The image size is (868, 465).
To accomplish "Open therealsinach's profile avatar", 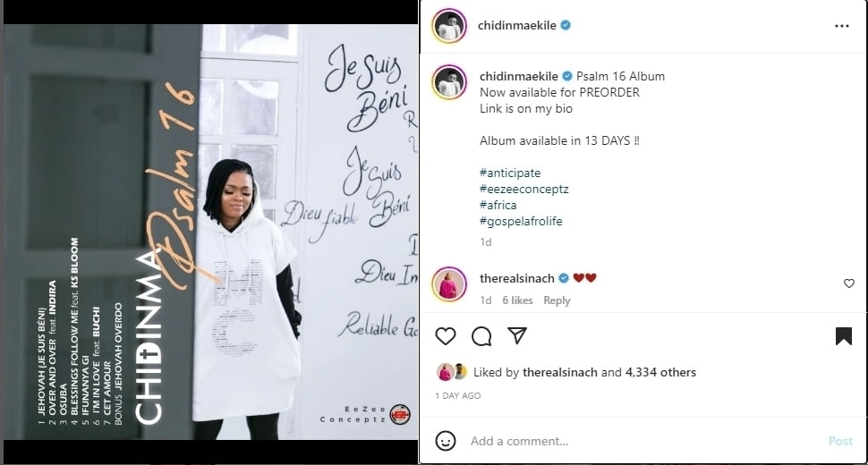I will [x=449, y=284].
